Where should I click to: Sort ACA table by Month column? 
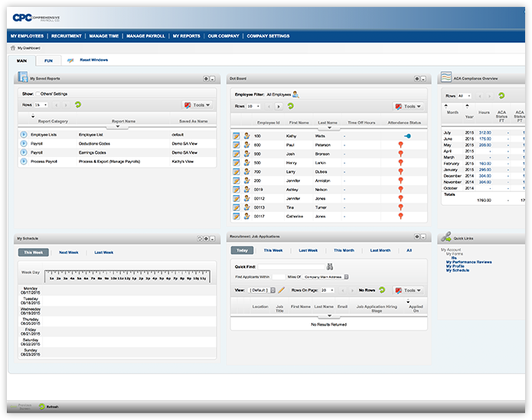452,112
